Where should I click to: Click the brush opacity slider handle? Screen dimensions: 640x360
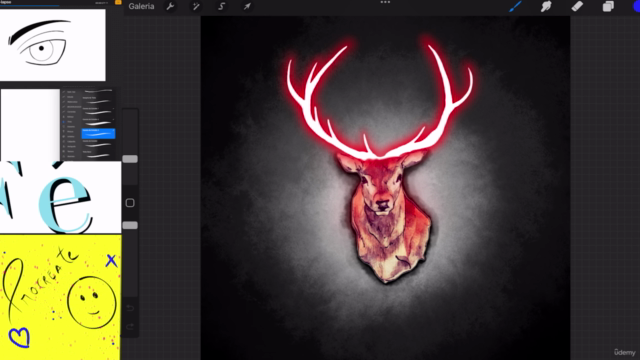130,225
